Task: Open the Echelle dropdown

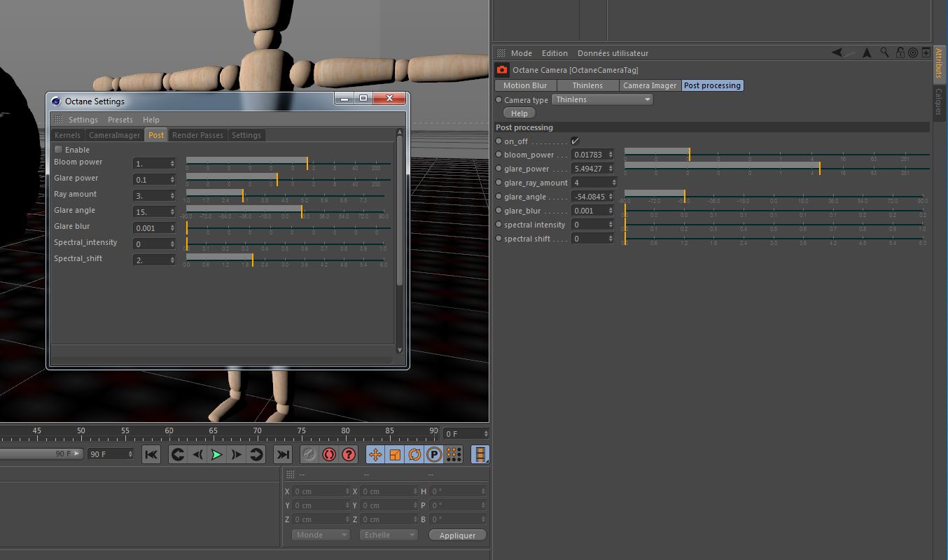Action: (389, 535)
